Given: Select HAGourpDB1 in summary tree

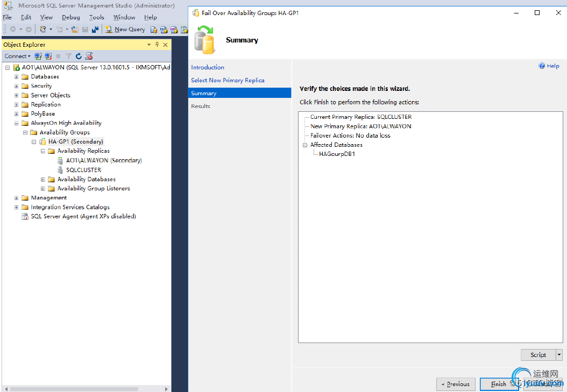Looking at the screenshot, I should [337, 154].
